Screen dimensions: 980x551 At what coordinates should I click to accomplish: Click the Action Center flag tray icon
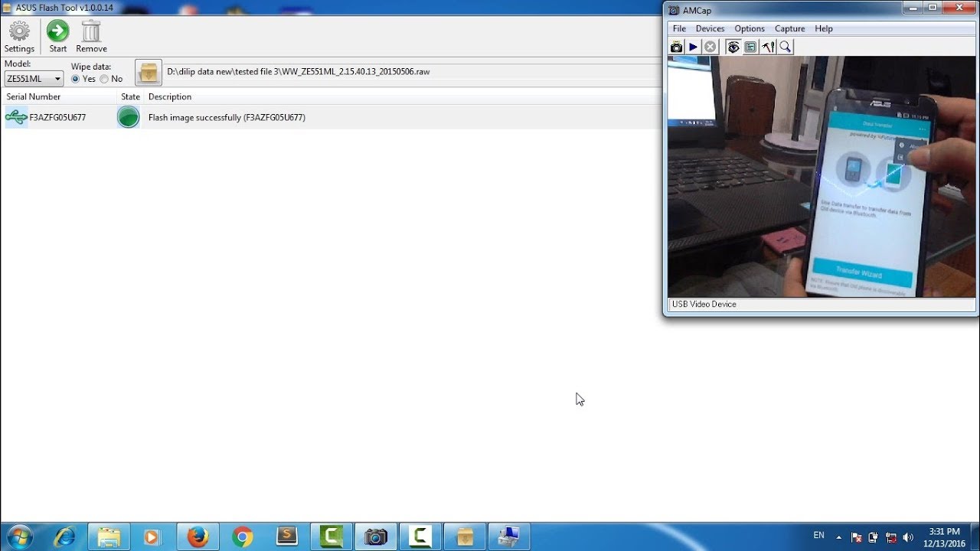[857, 537]
